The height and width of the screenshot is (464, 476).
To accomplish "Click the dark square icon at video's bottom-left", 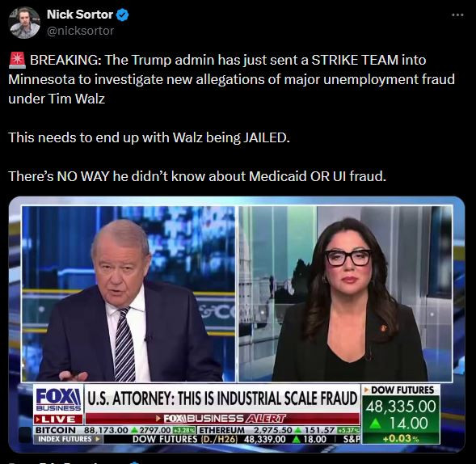I will coord(25,435).
